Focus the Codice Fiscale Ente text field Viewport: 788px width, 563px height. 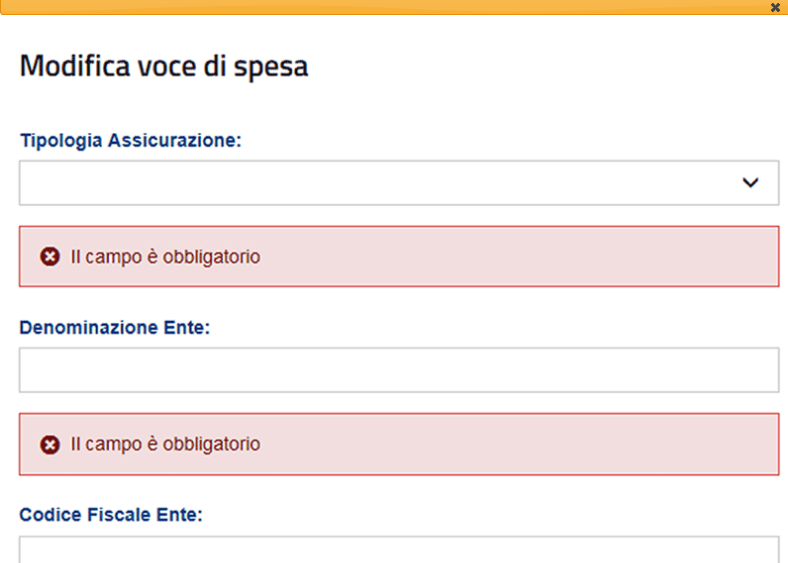pos(398,551)
